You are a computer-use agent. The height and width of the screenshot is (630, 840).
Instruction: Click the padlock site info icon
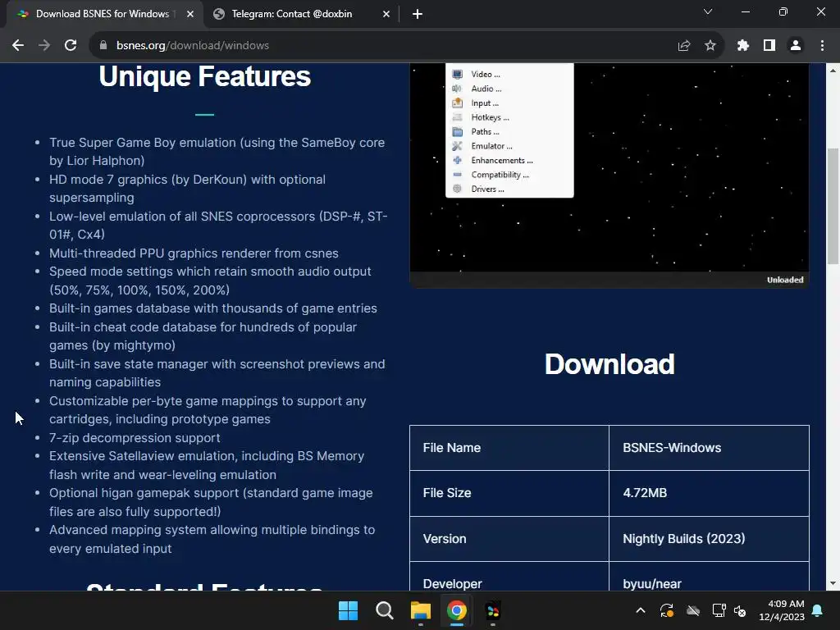tap(103, 46)
